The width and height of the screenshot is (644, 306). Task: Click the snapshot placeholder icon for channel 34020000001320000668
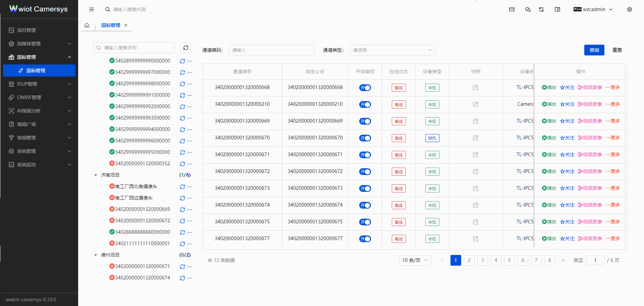tap(475, 88)
